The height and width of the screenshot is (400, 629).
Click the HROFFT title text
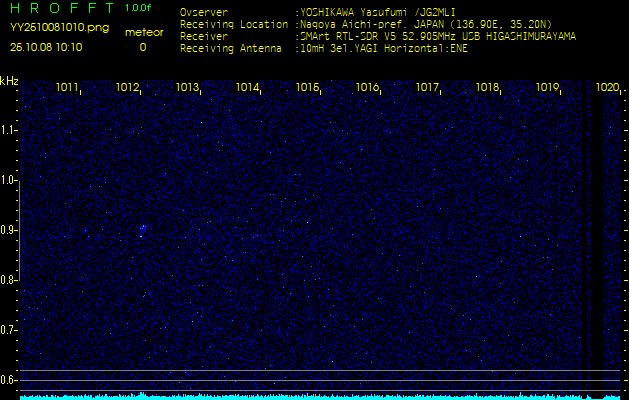pos(62,8)
